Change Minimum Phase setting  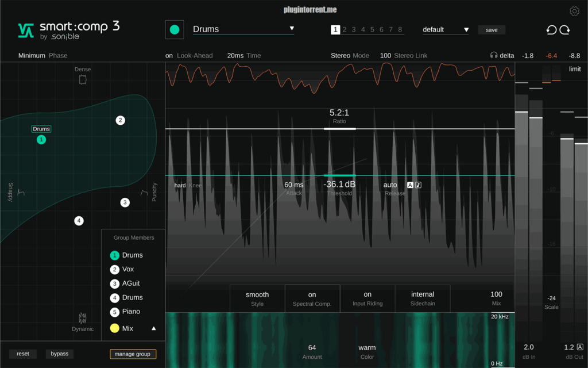click(32, 56)
